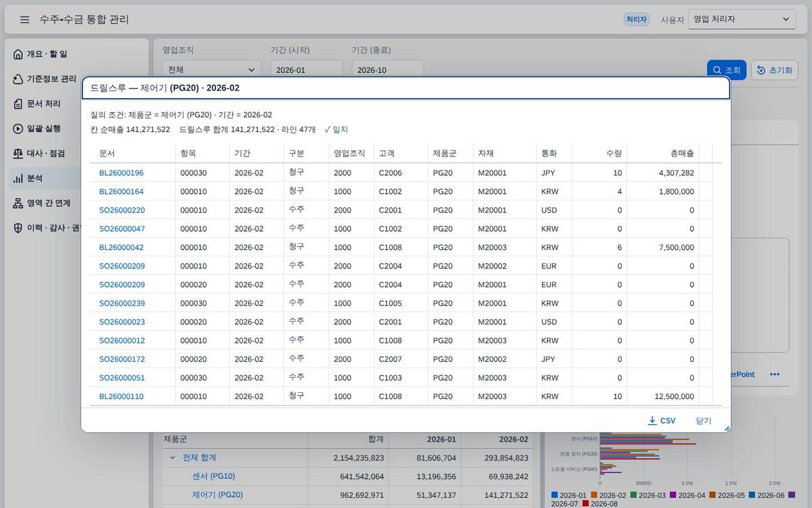Click pivot 합계 column header
This screenshot has width=812, height=508.
[x=348, y=439]
